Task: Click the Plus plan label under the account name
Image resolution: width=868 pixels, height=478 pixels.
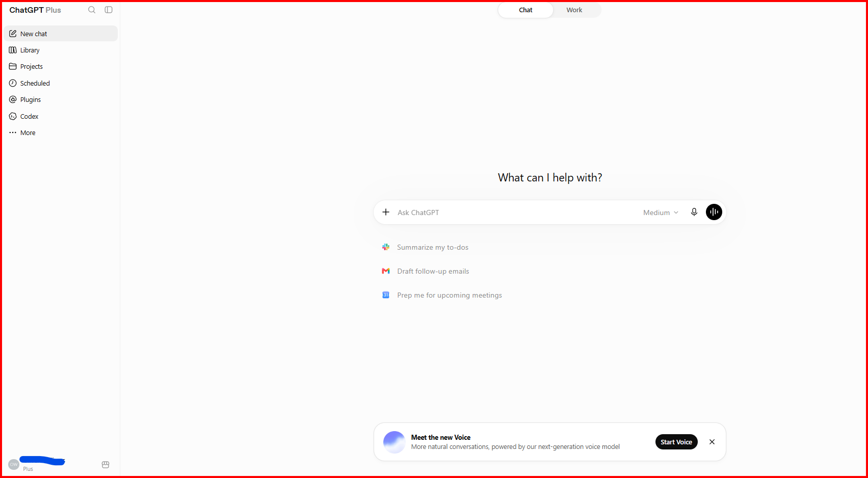Action: point(28,469)
